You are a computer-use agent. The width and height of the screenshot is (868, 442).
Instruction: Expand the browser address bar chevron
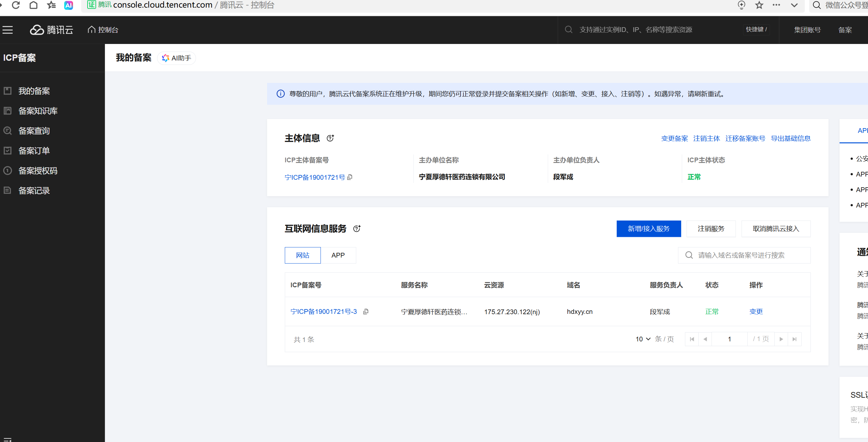coord(794,5)
